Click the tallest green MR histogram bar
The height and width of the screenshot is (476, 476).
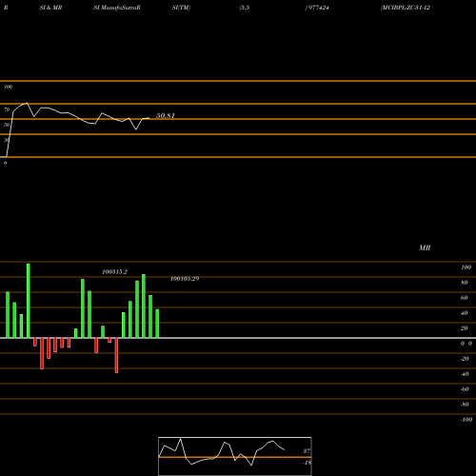point(29,301)
